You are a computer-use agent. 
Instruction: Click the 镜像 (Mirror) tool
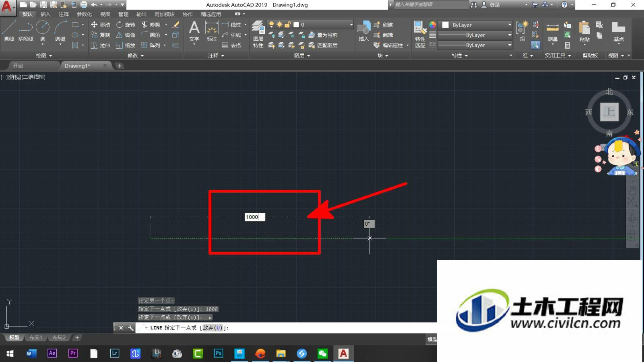click(x=126, y=35)
